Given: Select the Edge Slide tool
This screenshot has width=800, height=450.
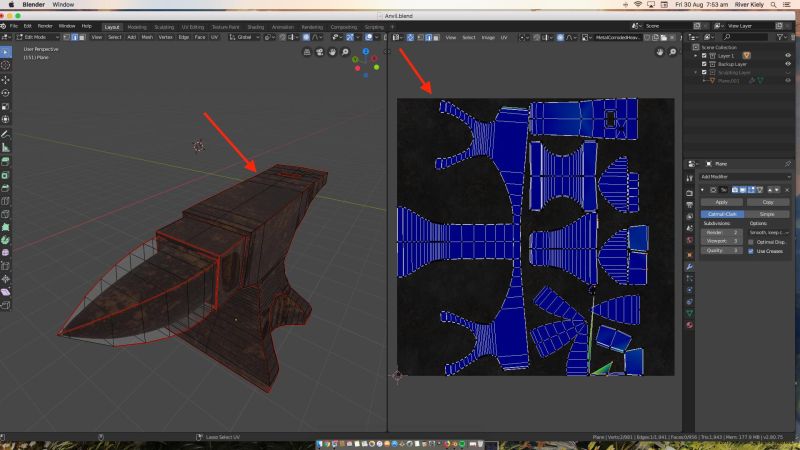Looking at the screenshot, I should coord(6,266).
